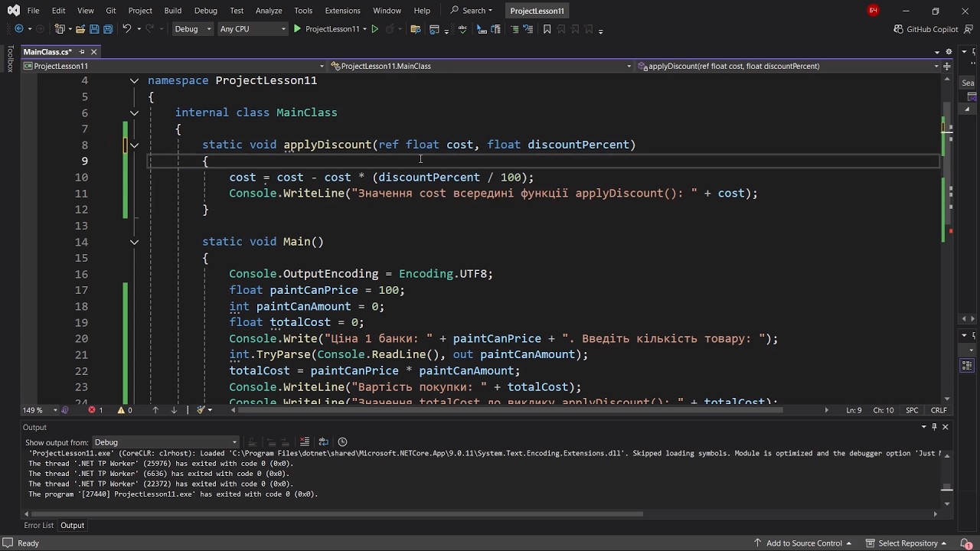Open the Any CPU platform dropdown
Image resolution: width=980 pixels, height=551 pixels.
(x=252, y=29)
